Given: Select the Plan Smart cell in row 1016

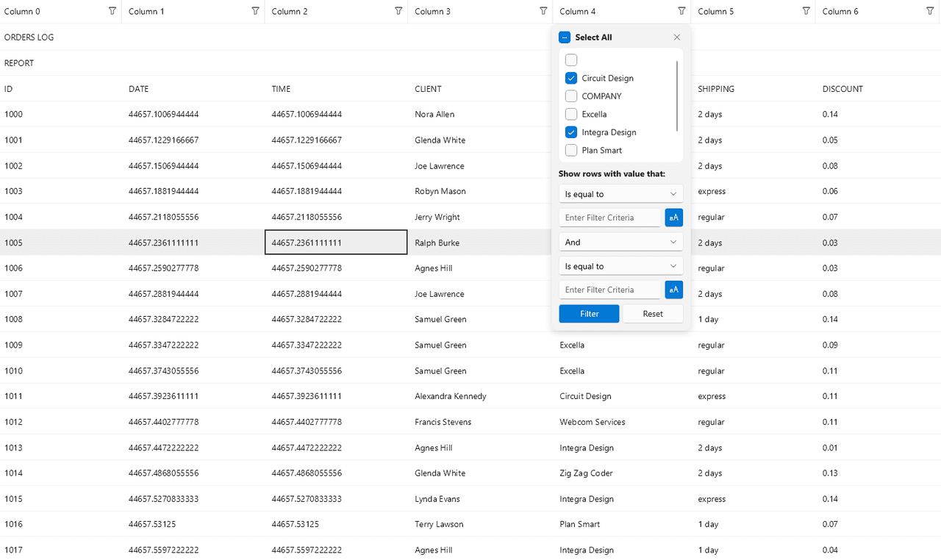Looking at the screenshot, I should click(x=622, y=525).
